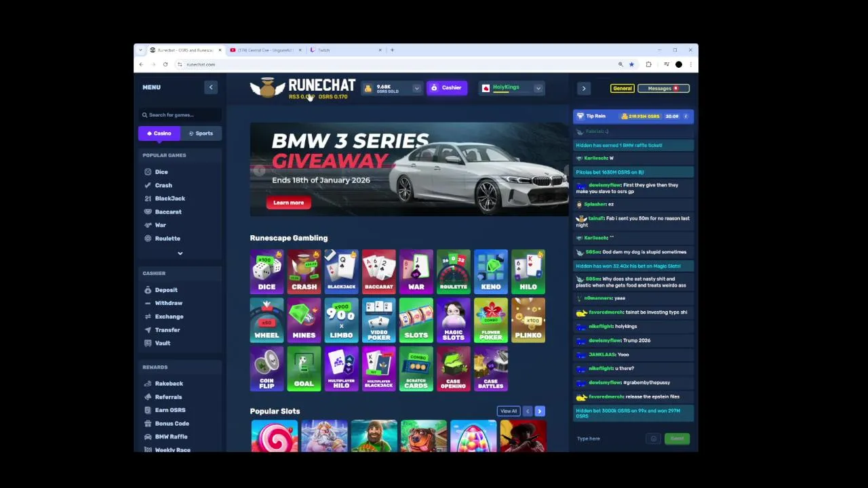Open the Roulette game tile
Image resolution: width=868 pixels, height=488 pixels.
tap(453, 272)
